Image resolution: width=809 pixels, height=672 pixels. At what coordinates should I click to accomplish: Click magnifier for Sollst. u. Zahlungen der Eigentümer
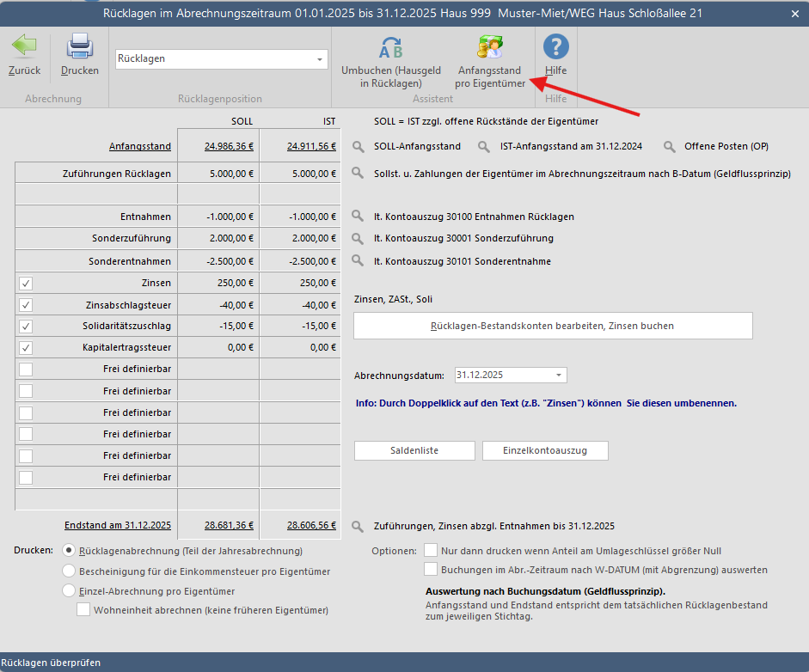click(x=358, y=173)
